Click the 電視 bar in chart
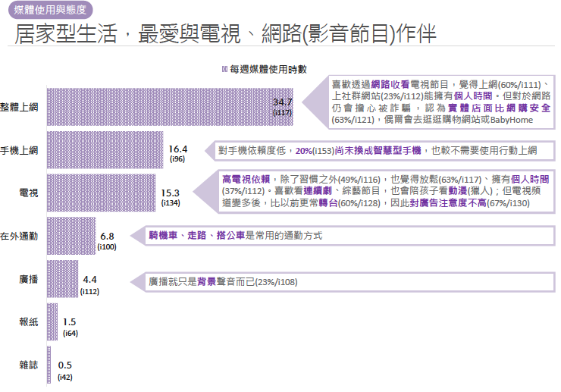Image resolution: width=561 pixels, height=392 pixels. [102, 193]
